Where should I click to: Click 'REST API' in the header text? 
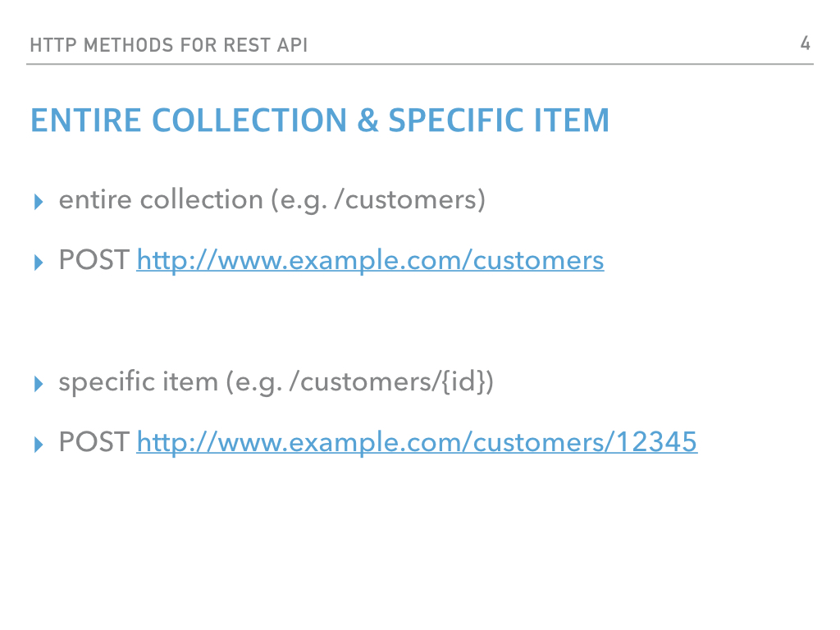(x=266, y=45)
